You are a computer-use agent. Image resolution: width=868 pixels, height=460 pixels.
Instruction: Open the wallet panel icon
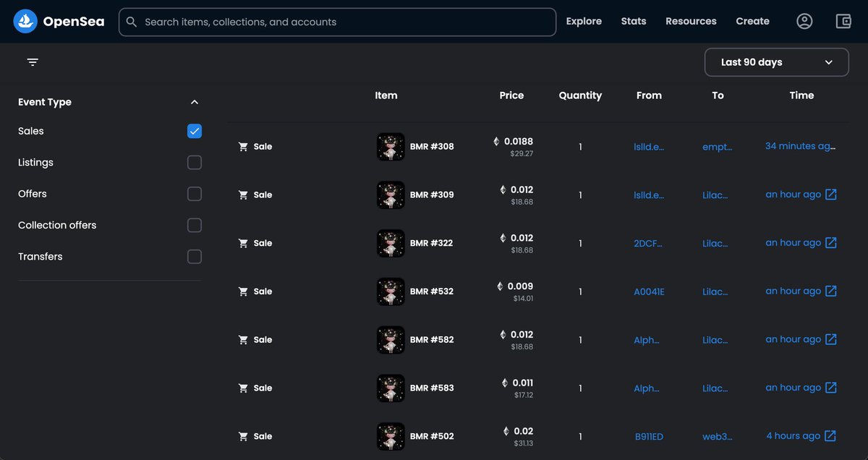pos(843,21)
